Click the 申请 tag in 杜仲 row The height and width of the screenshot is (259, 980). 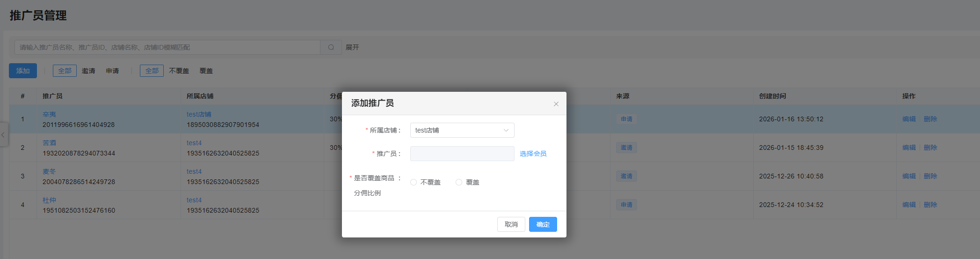click(626, 205)
